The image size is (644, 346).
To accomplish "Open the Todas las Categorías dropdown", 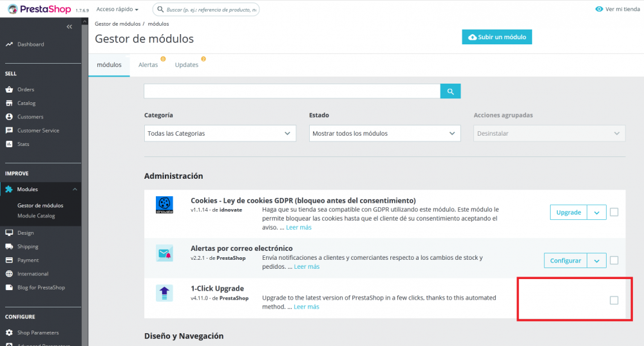I will (x=220, y=133).
